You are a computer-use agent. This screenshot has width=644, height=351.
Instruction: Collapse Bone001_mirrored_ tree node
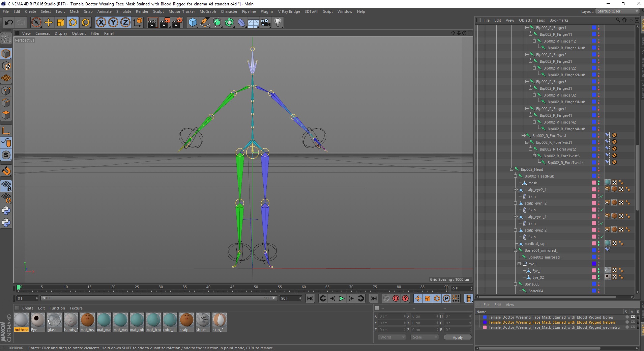coord(515,250)
